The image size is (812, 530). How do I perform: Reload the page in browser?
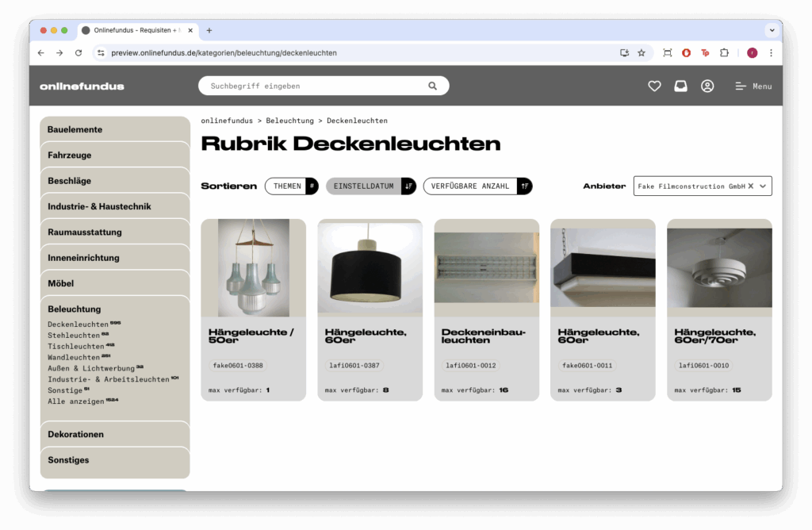coord(79,53)
